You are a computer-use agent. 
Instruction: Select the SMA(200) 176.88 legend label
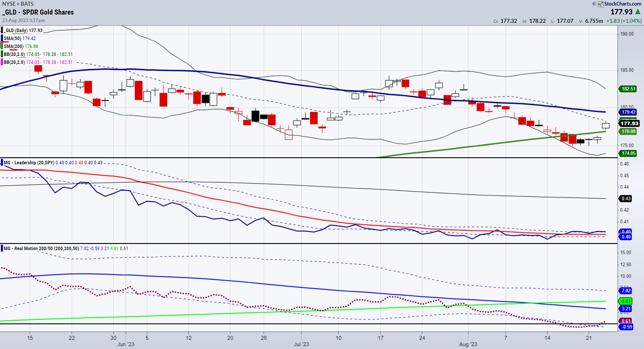(21, 46)
